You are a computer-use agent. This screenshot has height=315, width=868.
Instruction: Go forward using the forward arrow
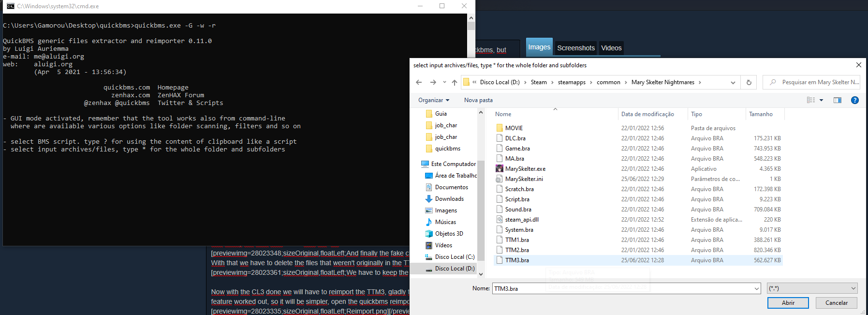(433, 82)
